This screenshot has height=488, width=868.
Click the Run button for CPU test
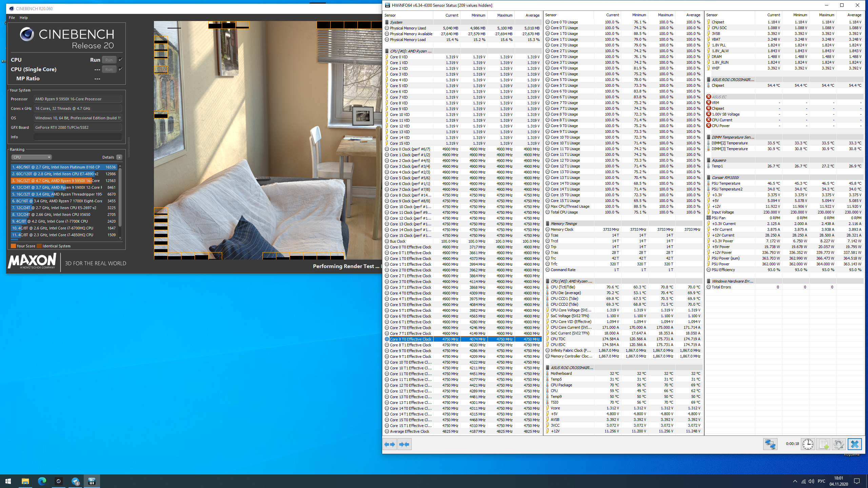(x=109, y=60)
